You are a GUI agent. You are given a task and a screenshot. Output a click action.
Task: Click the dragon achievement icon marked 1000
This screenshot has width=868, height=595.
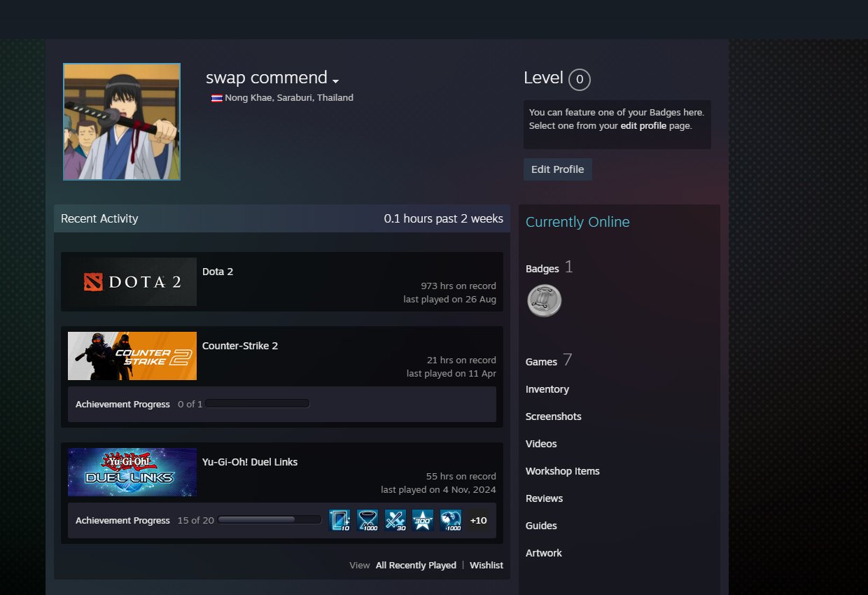coord(451,520)
